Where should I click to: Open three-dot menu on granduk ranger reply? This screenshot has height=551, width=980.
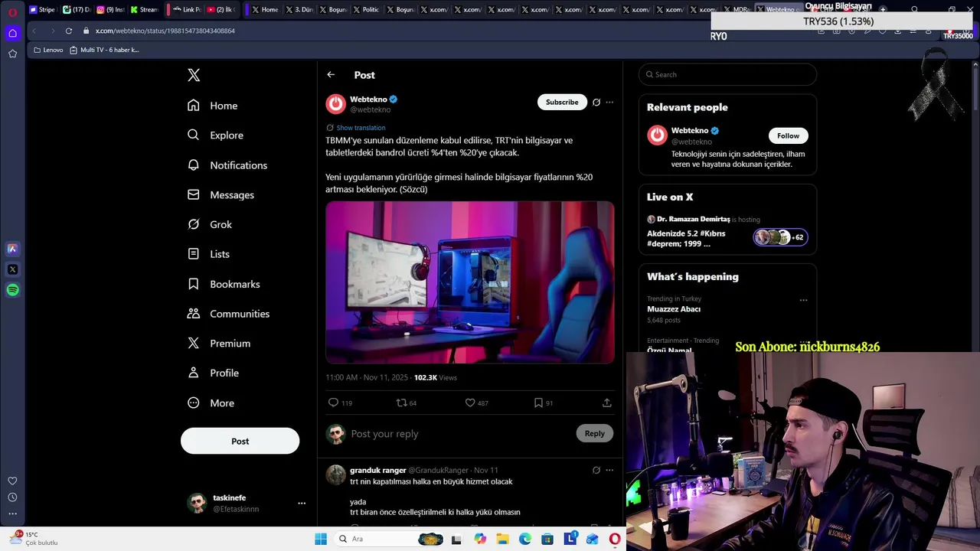point(609,470)
